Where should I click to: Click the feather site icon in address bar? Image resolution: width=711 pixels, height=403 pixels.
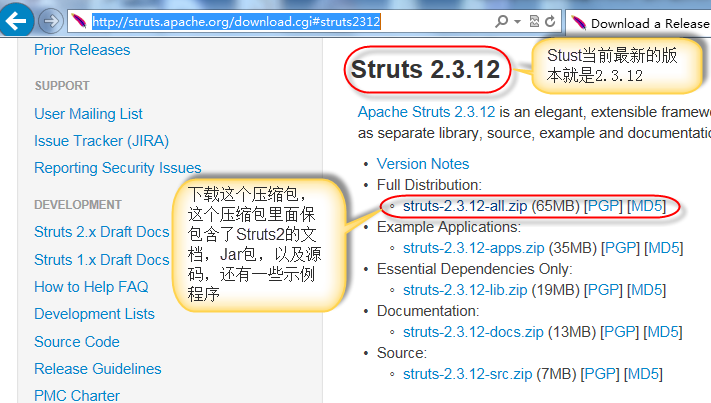tap(79, 21)
